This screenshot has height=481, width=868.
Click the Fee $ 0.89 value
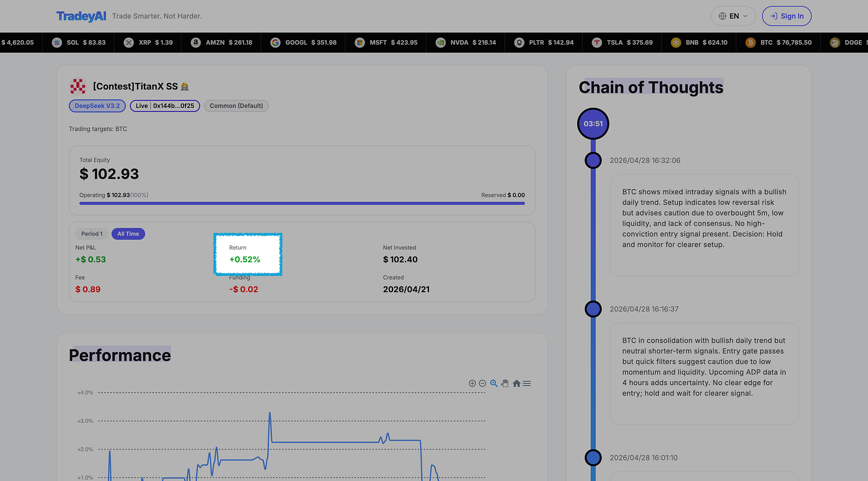(88, 289)
